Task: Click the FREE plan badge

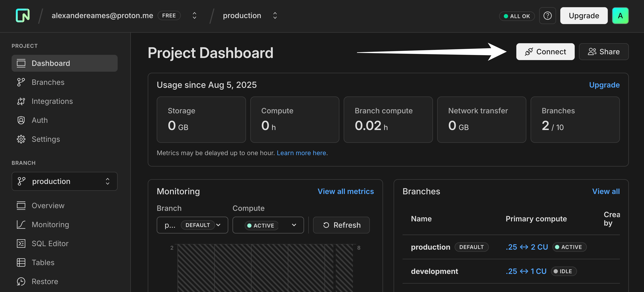Action: point(169,15)
